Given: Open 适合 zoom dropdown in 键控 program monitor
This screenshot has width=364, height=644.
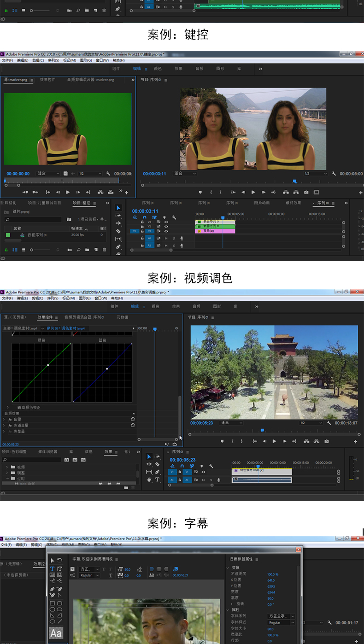Looking at the screenshot, I should point(184,174).
